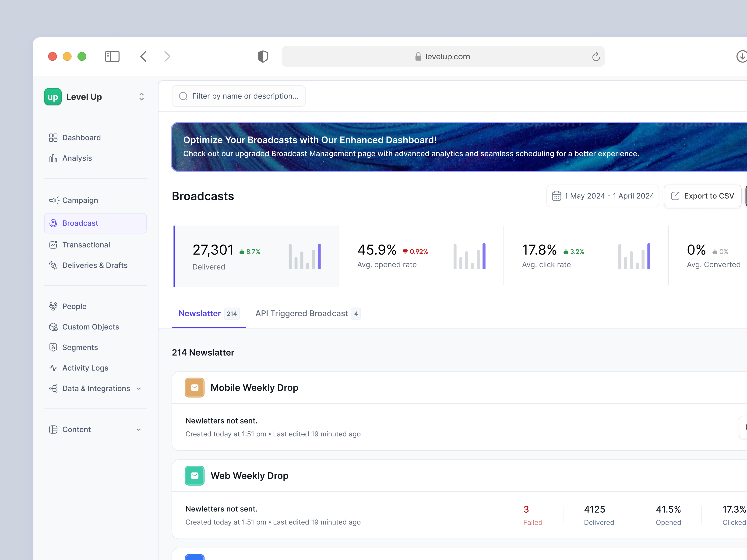
Task: Click the Deliveries & Drafts icon
Action: coord(53,265)
